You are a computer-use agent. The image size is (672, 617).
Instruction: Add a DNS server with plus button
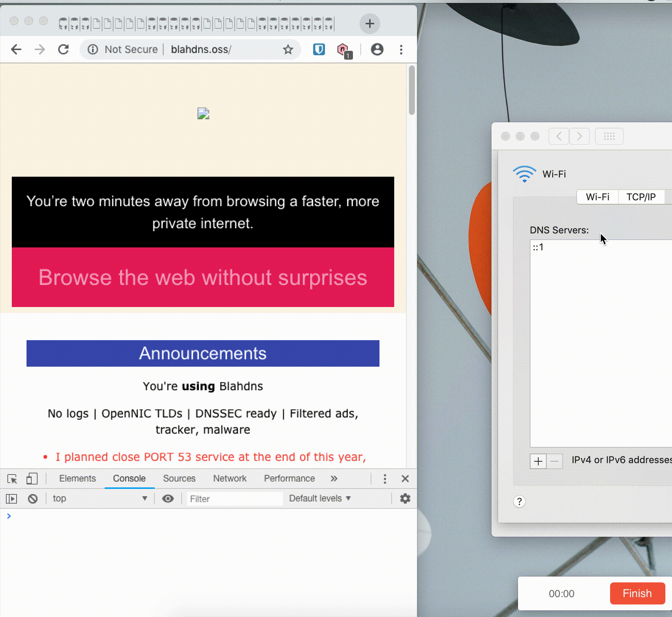click(538, 461)
